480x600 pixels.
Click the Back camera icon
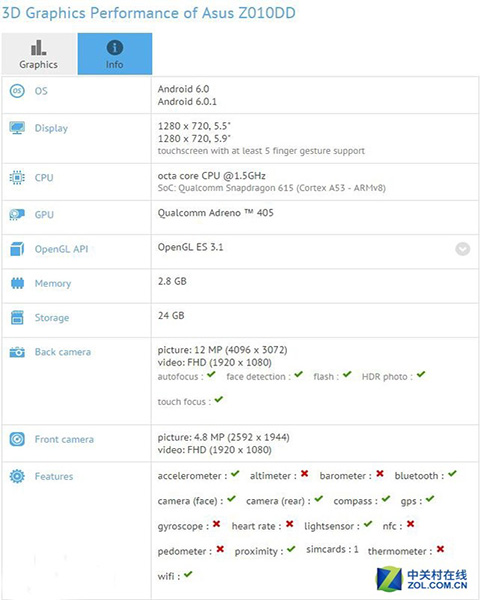[x=17, y=352]
